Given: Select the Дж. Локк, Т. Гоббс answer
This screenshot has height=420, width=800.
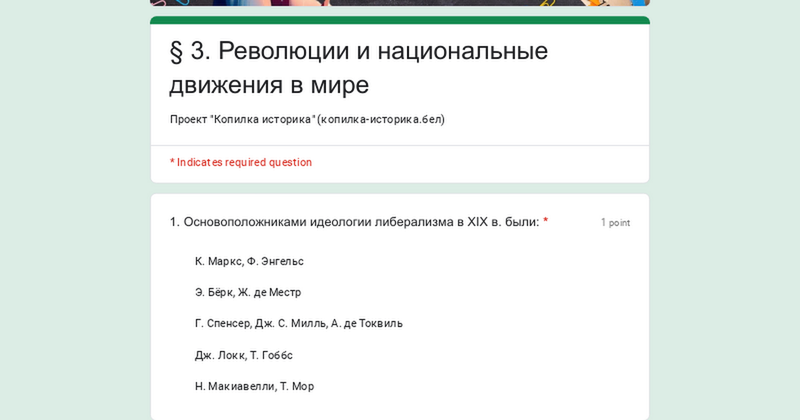Looking at the screenshot, I should pos(244,355).
